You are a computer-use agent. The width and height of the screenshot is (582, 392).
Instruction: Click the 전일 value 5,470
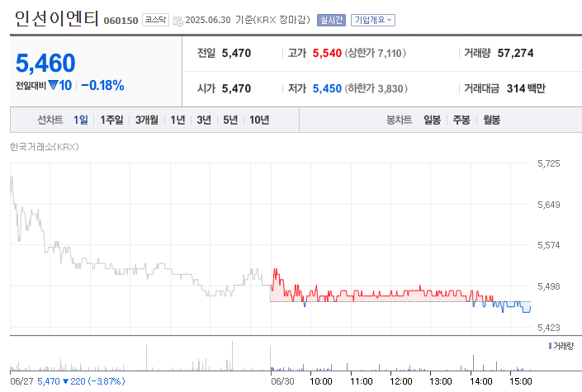[236, 53]
